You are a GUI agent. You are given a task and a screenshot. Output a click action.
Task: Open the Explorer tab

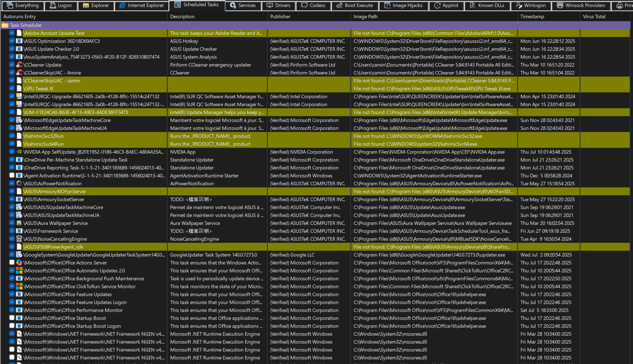click(x=96, y=5)
